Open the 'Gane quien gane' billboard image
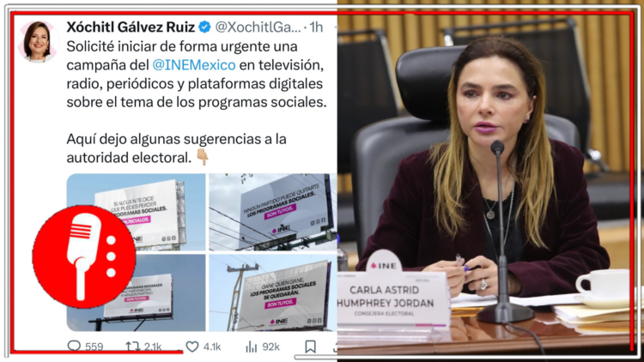The image size is (644, 362). [273, 293]
